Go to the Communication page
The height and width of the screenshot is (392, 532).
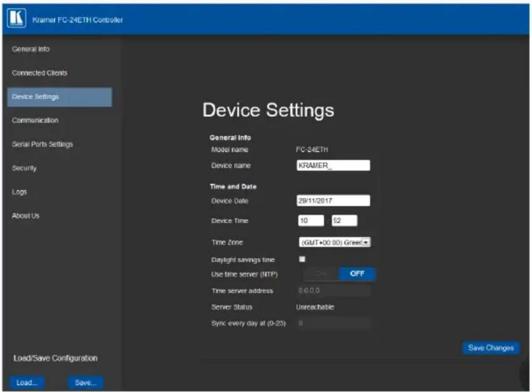[x=35, y=120]
